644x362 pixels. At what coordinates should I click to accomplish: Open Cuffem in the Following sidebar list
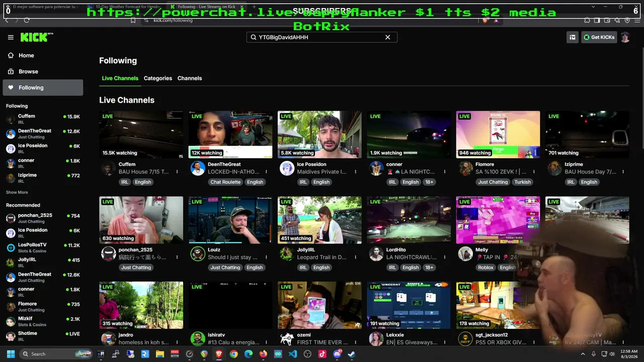43,119
